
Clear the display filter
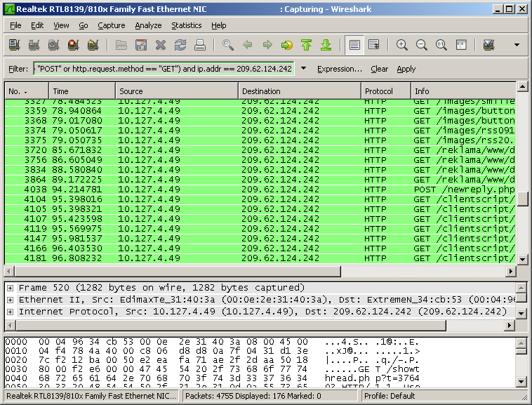pyautogui.click(x=379, y=69)
